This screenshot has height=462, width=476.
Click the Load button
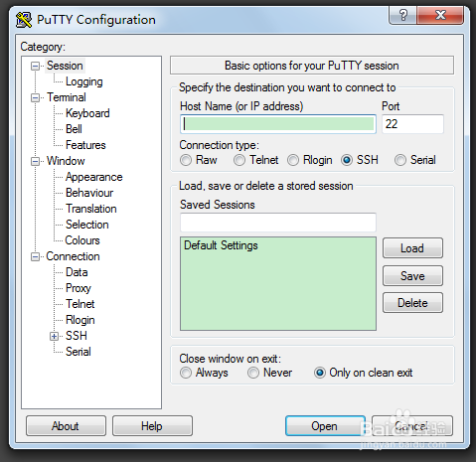pyautogui.click(x=412, y=248)
